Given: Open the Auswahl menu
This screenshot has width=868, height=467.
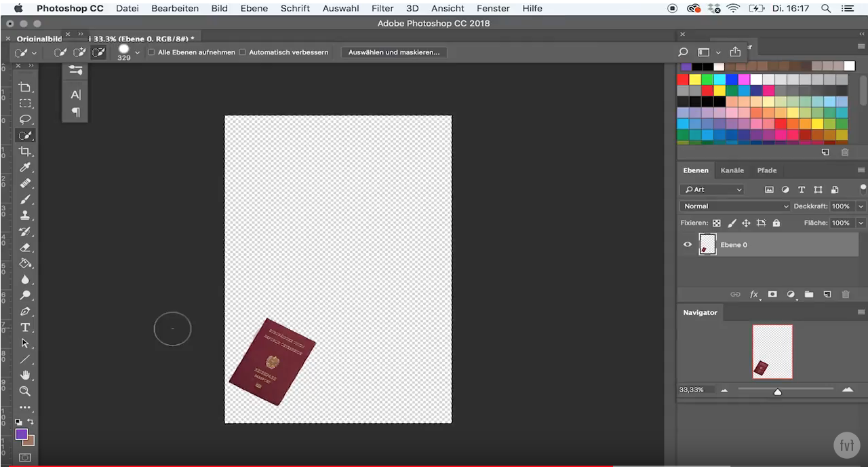Looking at the screenshot, I should (340, 8).
